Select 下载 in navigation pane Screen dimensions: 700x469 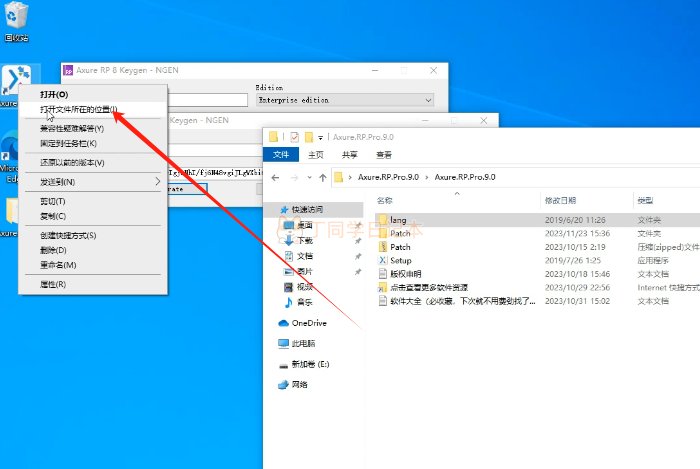click(304, 241)
